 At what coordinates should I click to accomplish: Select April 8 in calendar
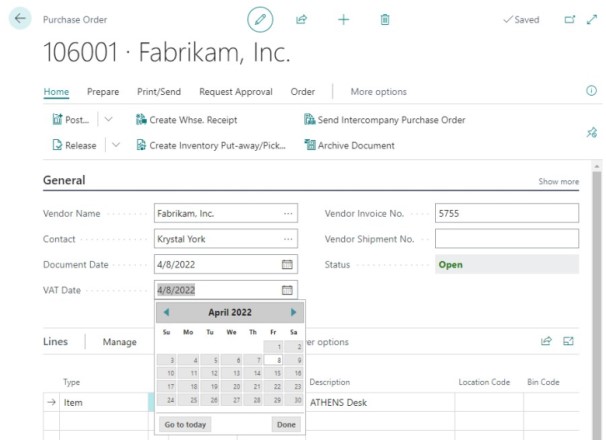(273, 360)
